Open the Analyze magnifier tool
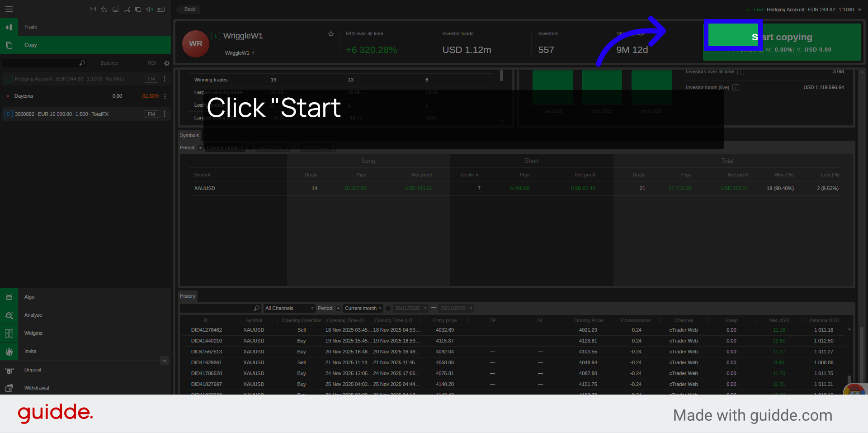Screen dimensions: 868x433 click(9, 315)
